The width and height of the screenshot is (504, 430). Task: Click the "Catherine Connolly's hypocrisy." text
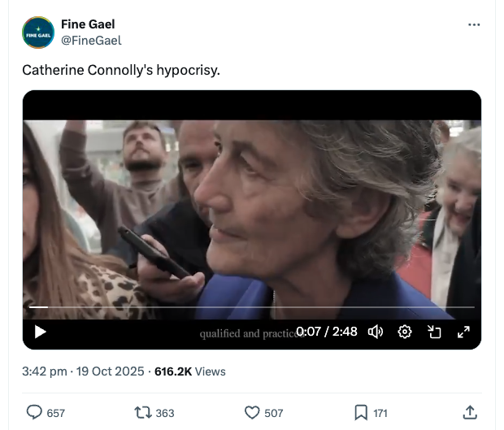click(121, 71)
